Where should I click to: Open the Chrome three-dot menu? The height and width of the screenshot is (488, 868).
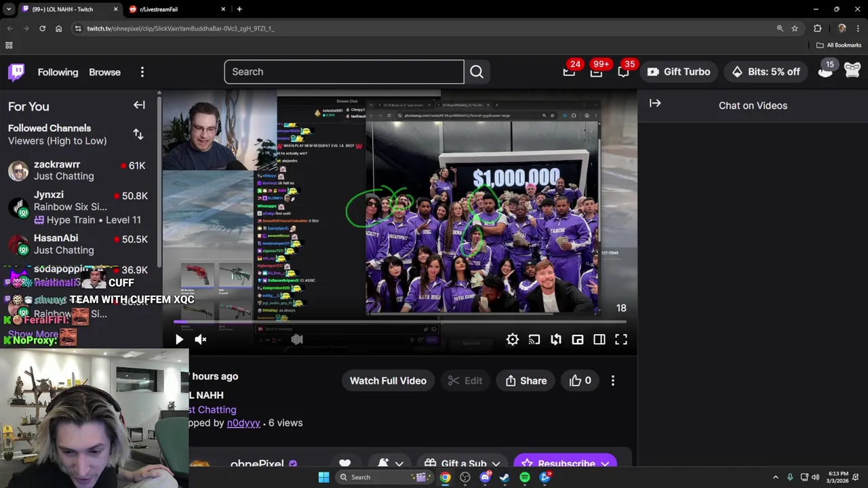pos(858,28)
